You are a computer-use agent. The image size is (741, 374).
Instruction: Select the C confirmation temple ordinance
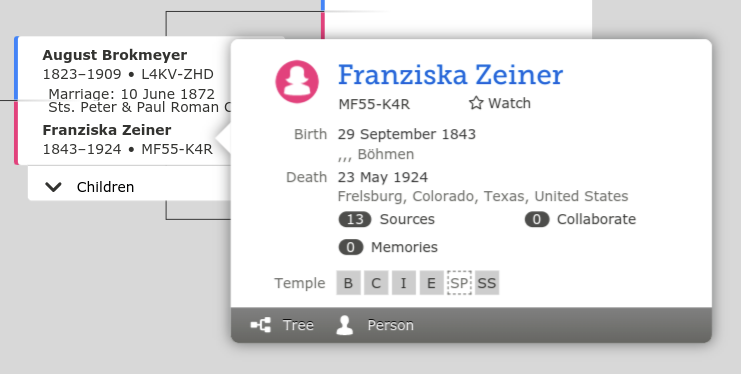[x=376, y=283]
